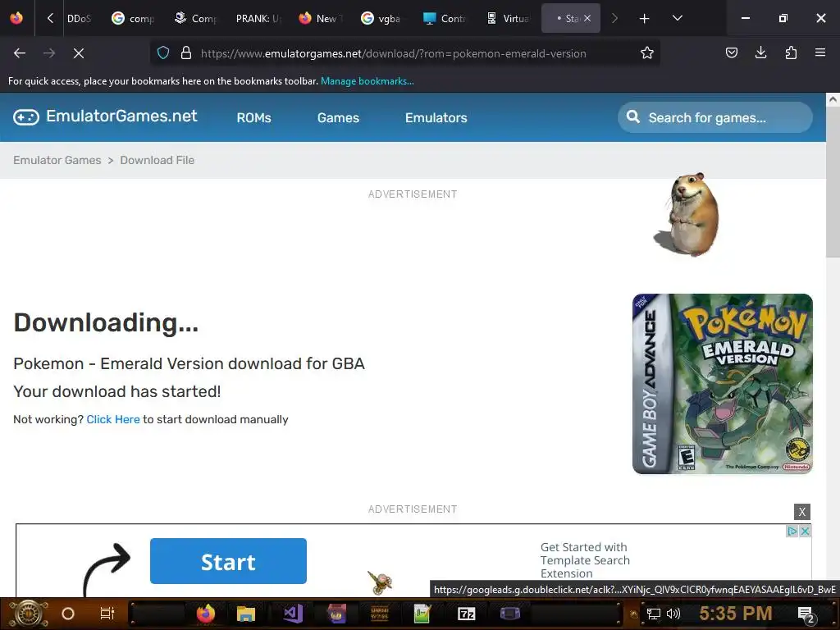Open the Manage bookmarks link
The height and width of the screenshot is (630, 840).
[367, 81]
